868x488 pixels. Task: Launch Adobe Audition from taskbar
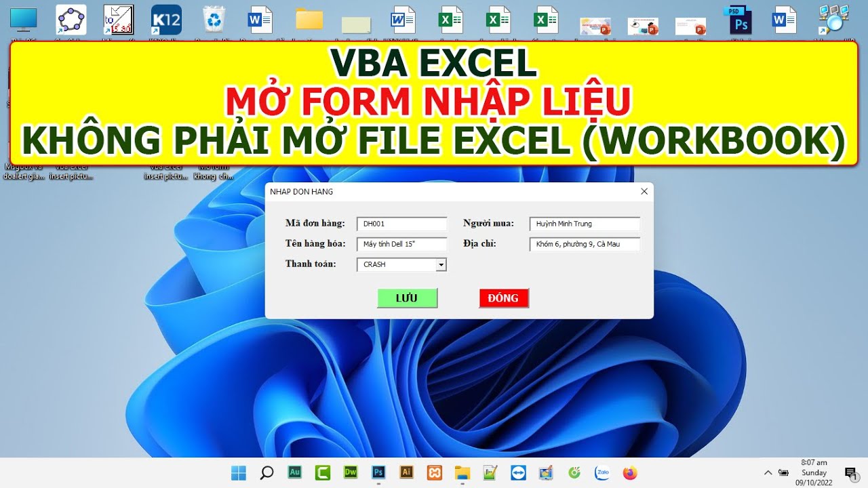(295, 472)
